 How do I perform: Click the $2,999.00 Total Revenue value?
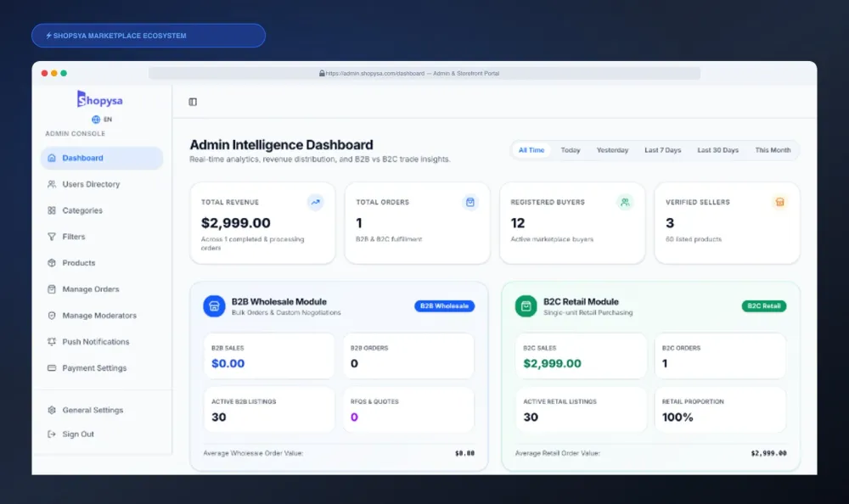click(235, 223)
